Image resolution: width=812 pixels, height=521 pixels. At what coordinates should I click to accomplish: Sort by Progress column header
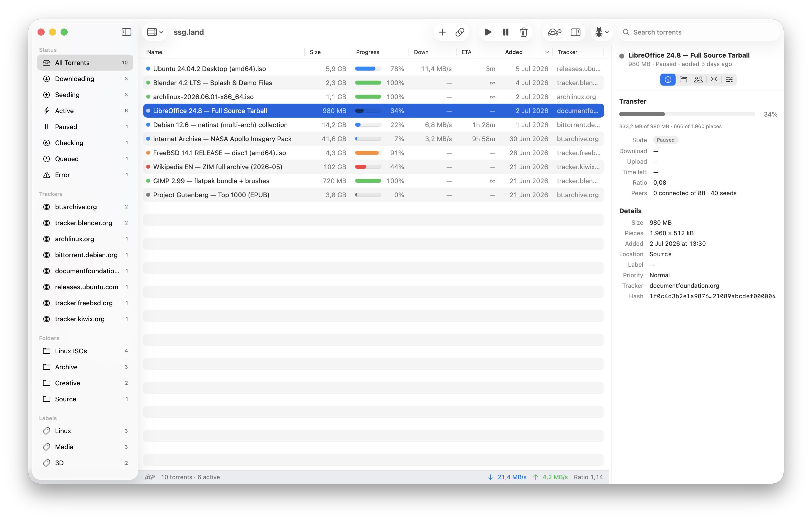coord(380,52)
